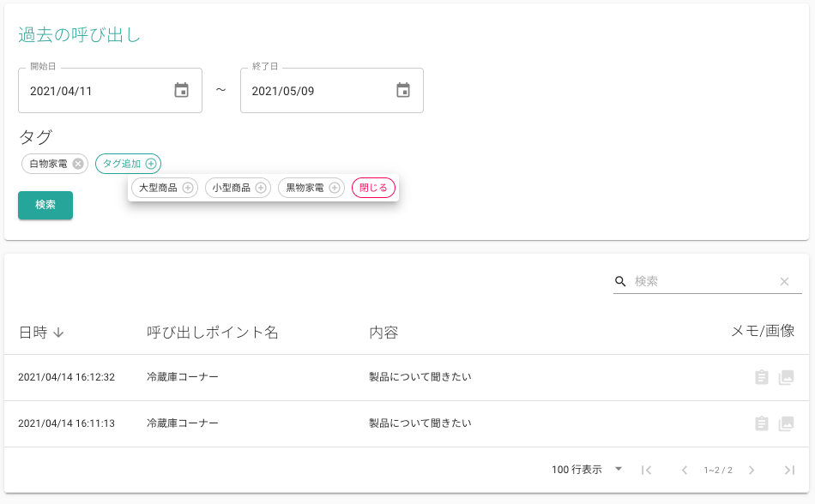Click the タグ追加 chip

(x=129, y=164)
